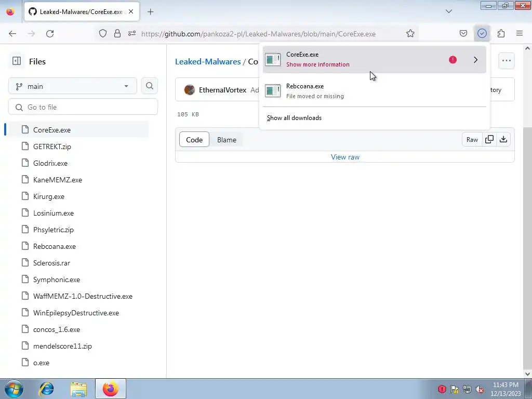
Task: Bookmark this page with the star icon
Action: point(410,34)
